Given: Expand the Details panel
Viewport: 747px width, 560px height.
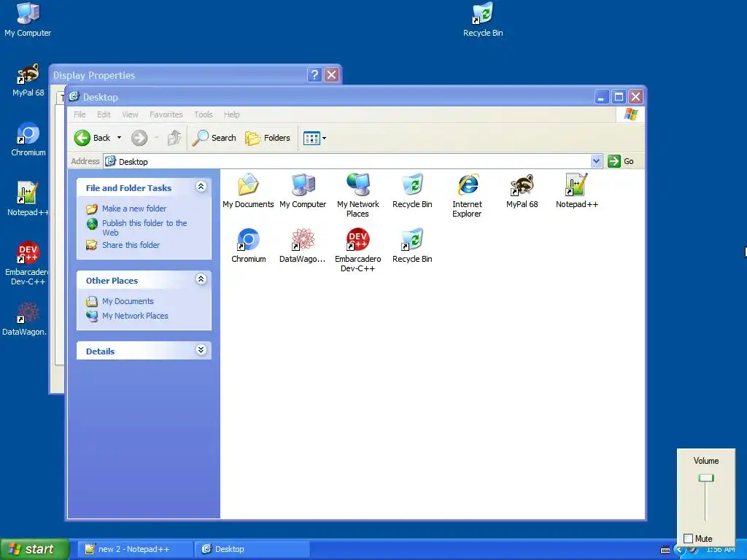Looking at the screenshot, I should 201,350.
